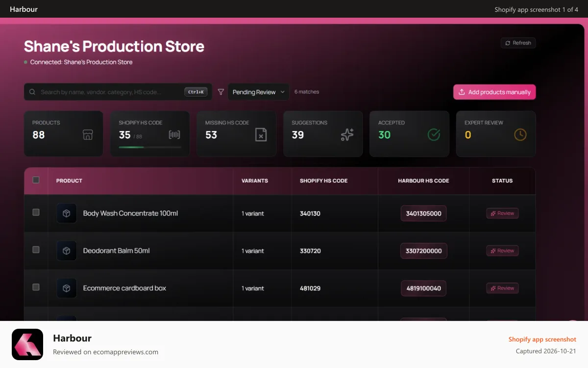Click Review button for Ecommerce cardboard box

(x=502, y=288)
